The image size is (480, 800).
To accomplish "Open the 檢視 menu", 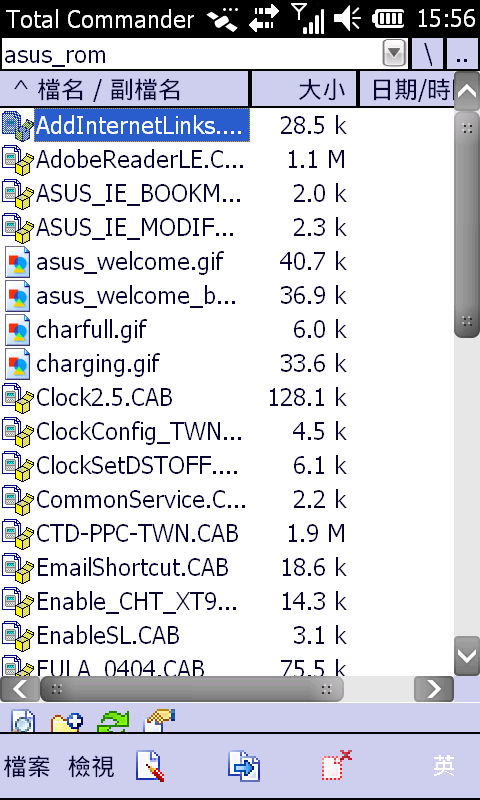I will coord(91,767).
